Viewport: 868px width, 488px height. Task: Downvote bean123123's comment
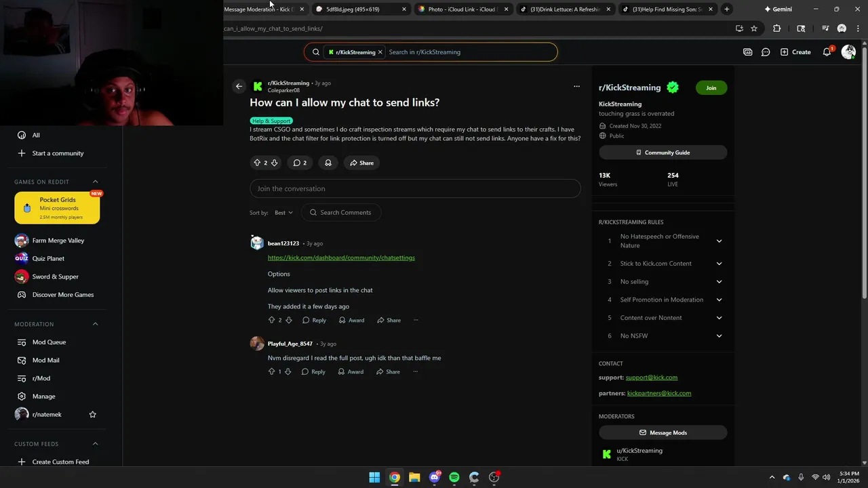[289, 320]
